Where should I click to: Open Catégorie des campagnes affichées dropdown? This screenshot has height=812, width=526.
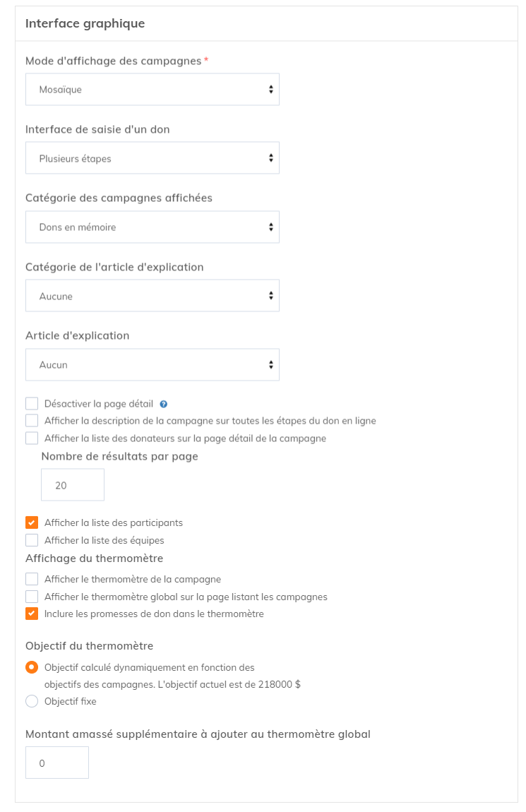click(153, 227)
